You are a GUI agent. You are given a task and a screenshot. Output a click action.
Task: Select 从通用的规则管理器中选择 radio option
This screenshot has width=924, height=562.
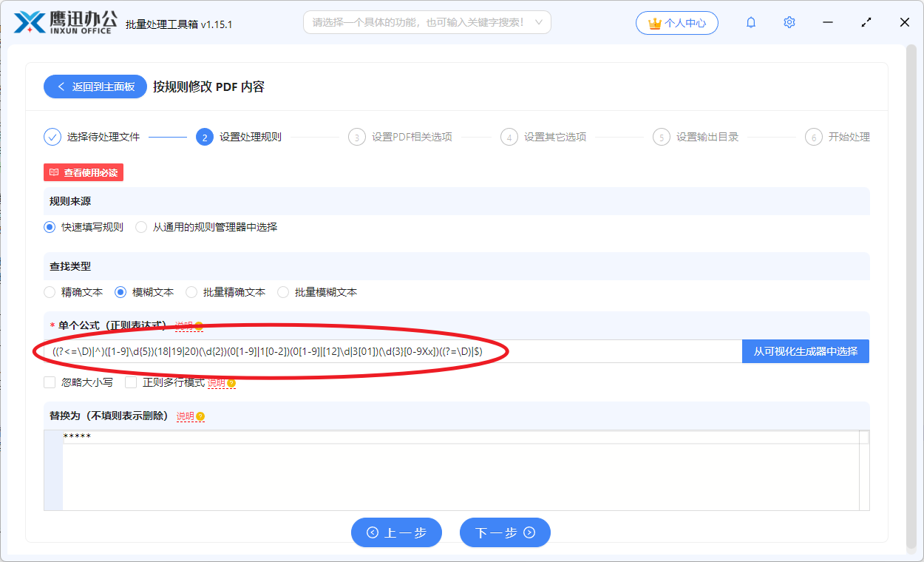click(x=141, y=227)
